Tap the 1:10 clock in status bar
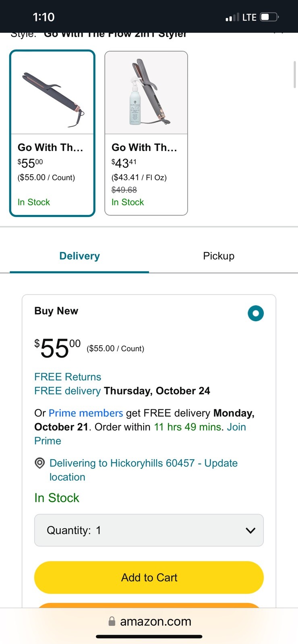This screenshot has height=644, width=298. click(43, 17)
